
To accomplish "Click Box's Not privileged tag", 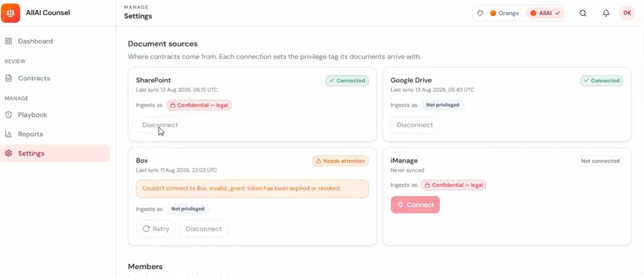I will click(x=188, y=209).
